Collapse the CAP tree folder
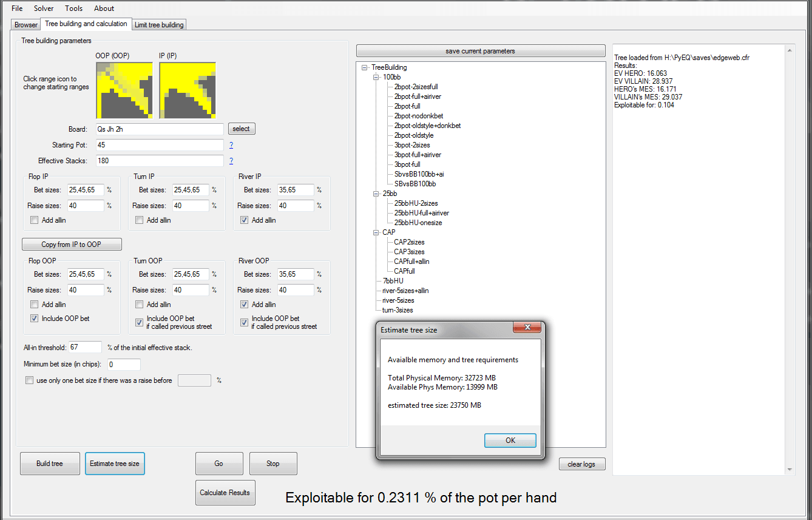The width and height of the screenshot is (812, 520). tap(376, 232)
